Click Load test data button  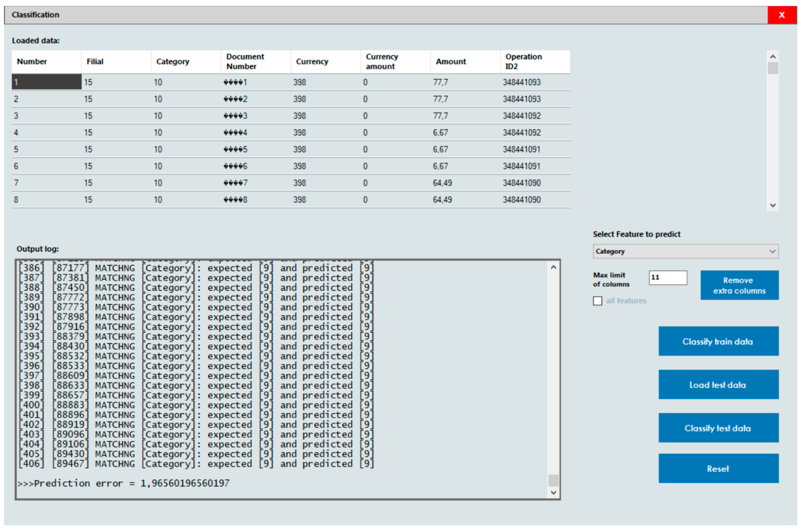[718, 385]
